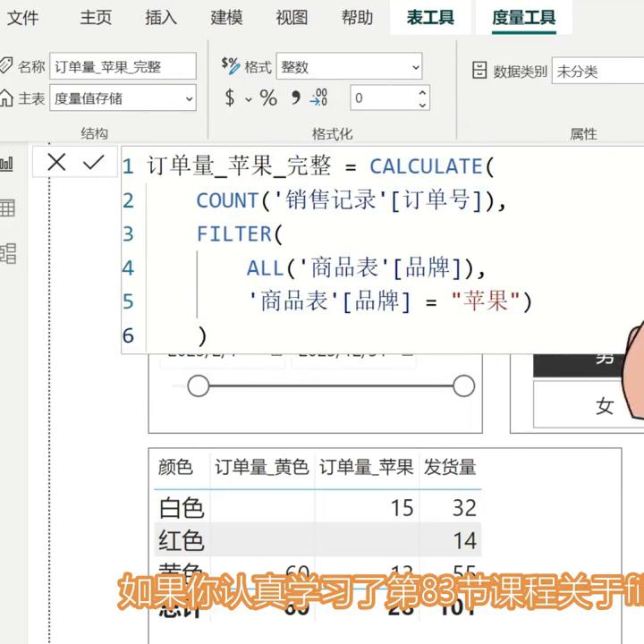This screenshot has height=644, width=644.
Task: Click value 14 in 红色 row
Action: (x=465, y=540)
